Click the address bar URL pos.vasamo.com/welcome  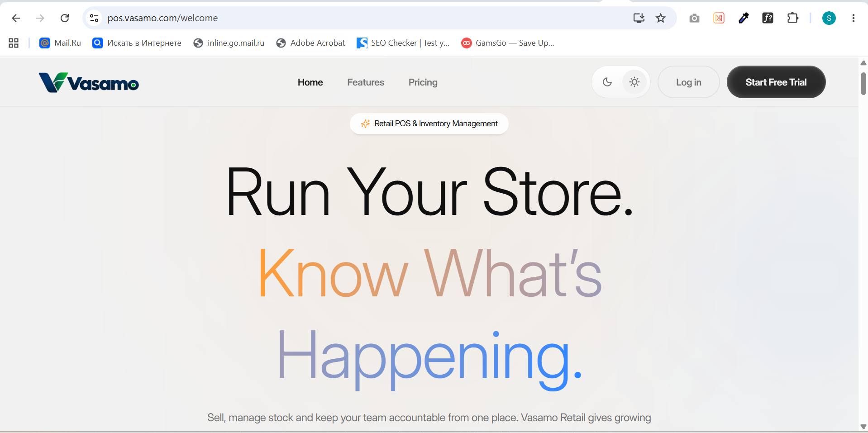pyautogui.click(x=162, y=18)
